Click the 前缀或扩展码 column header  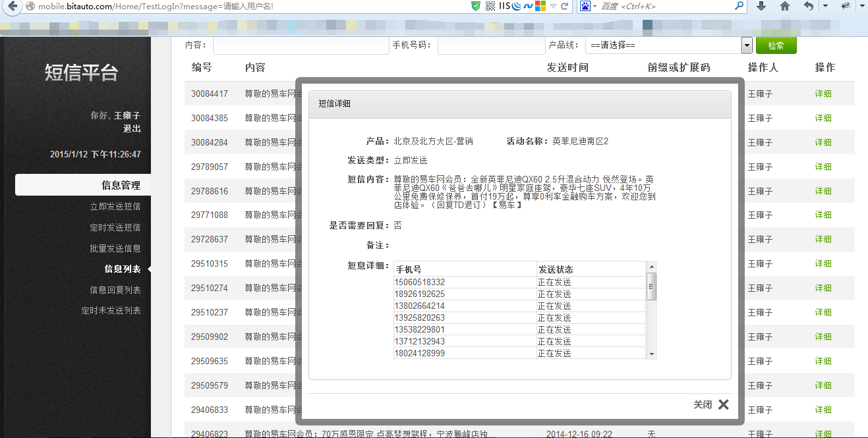[x=679, y=67]
